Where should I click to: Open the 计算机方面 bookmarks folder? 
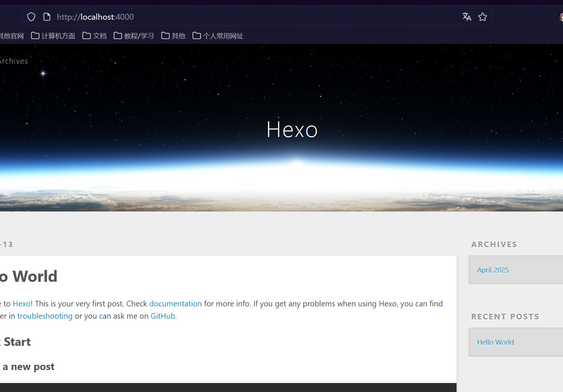pos(53,36)
